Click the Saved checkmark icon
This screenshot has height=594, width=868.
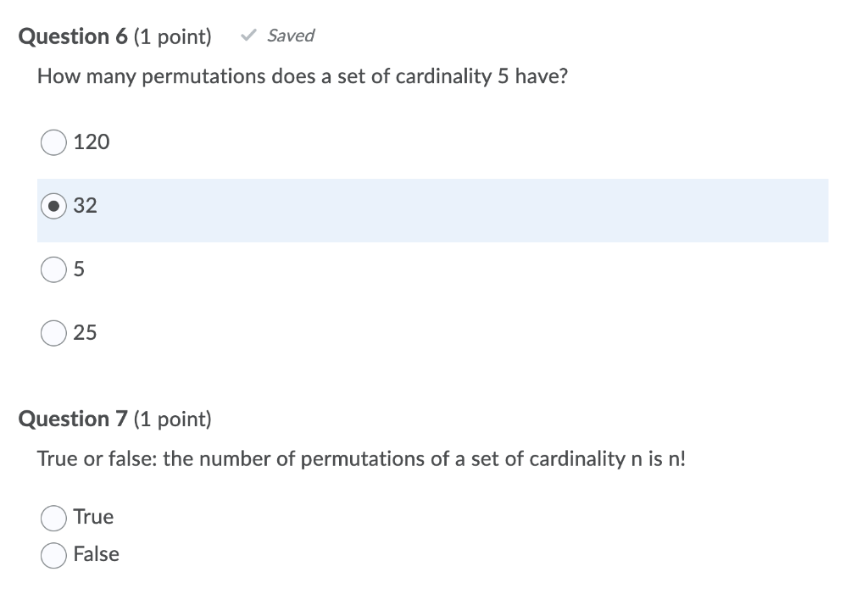tap(248, 35)
